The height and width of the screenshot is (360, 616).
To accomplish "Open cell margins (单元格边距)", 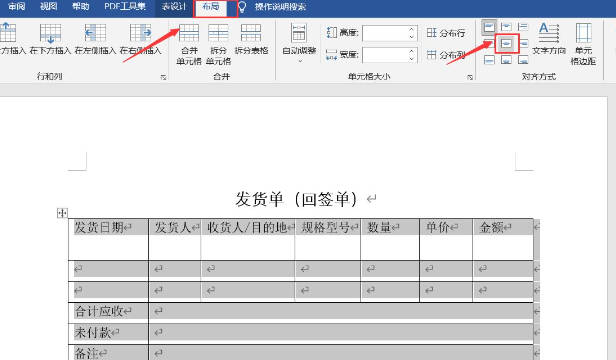I will click(583, 44).
